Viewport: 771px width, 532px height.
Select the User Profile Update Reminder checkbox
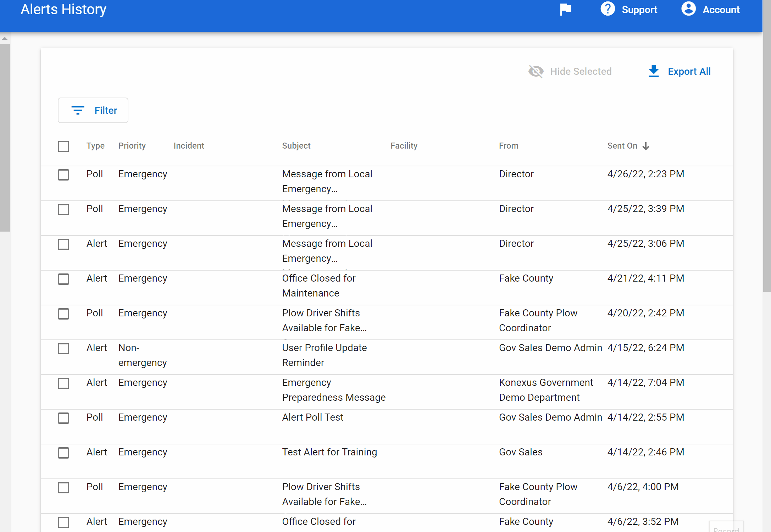click(x=63, y=349)
